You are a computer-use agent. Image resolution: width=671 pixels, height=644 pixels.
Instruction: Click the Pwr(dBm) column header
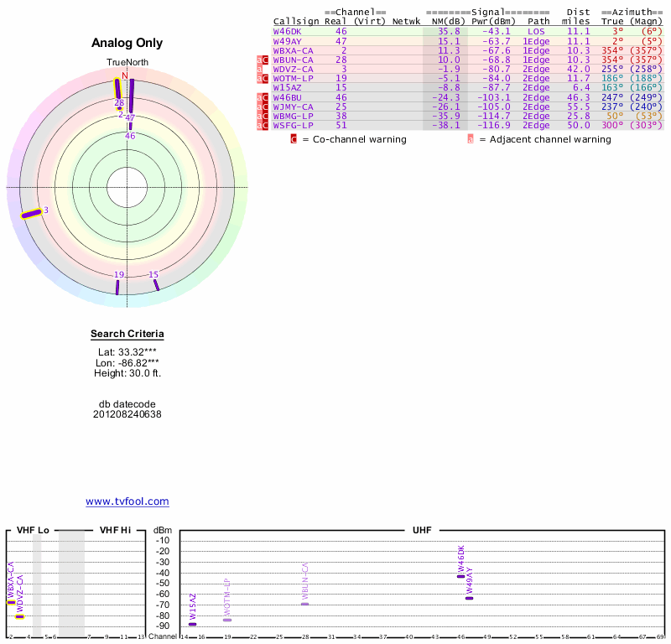pyautogui.click(x=493, y=22)
